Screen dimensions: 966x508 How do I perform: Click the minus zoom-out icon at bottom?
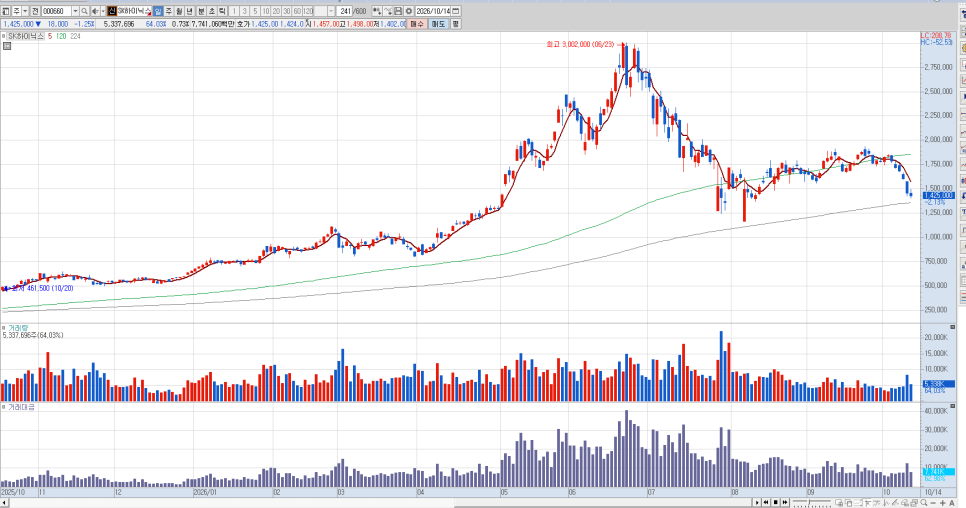click(933, 503)
